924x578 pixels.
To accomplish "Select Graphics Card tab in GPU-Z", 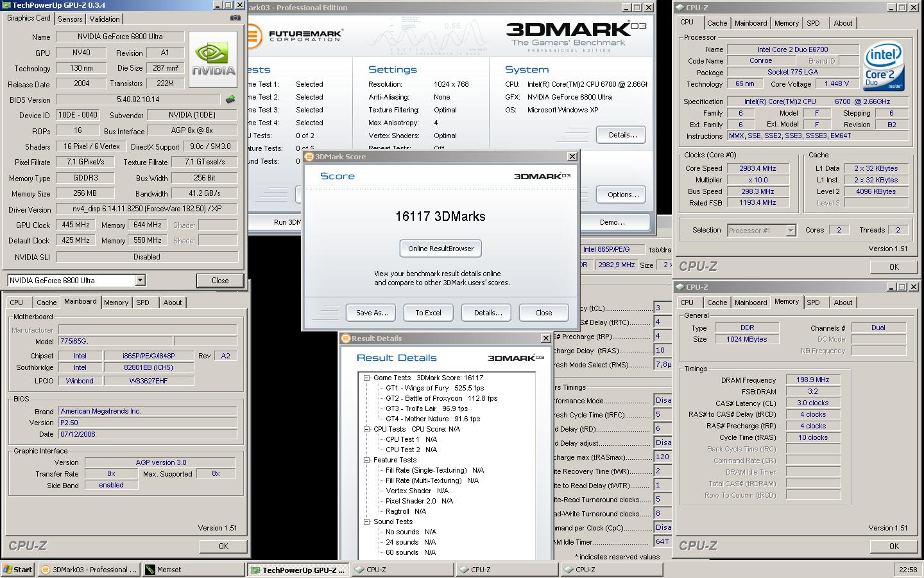I will pos(29,18).
